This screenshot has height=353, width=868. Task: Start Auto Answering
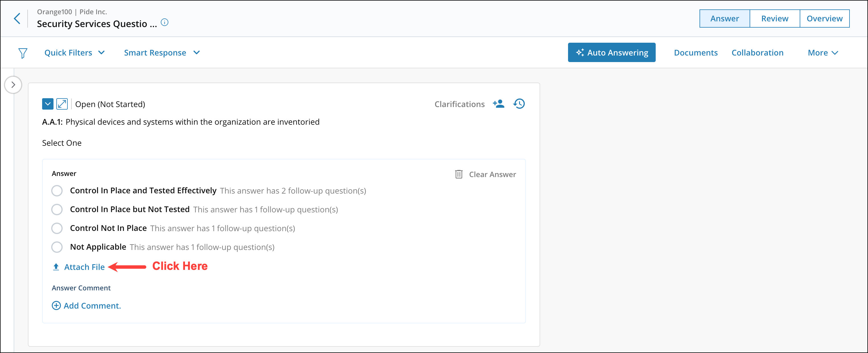612,52
